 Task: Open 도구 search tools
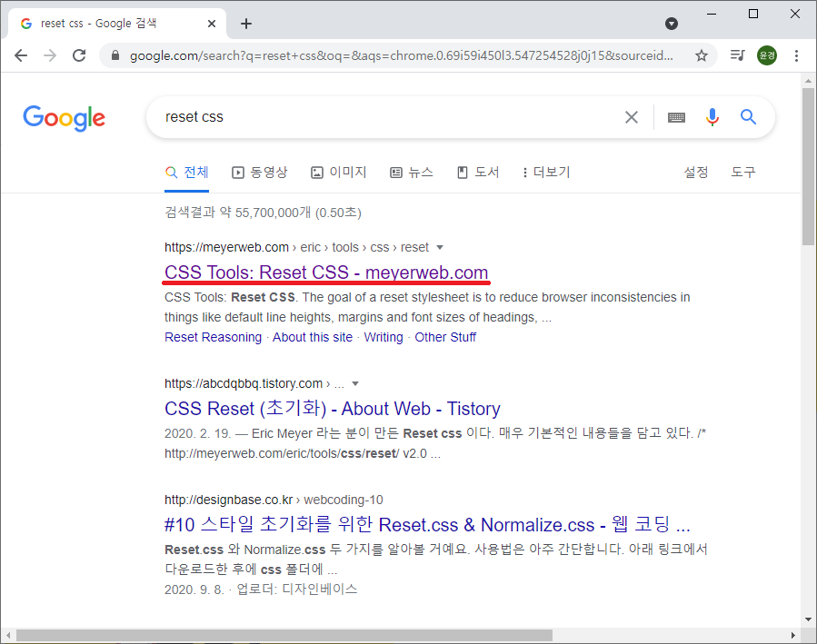(743, 173)
